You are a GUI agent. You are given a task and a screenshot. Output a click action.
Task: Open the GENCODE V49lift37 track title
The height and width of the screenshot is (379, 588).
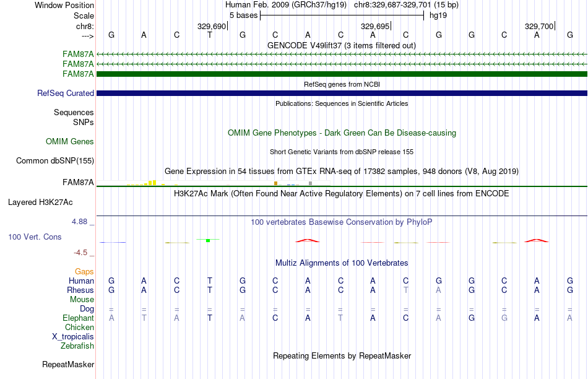click(x=341, y=45)
